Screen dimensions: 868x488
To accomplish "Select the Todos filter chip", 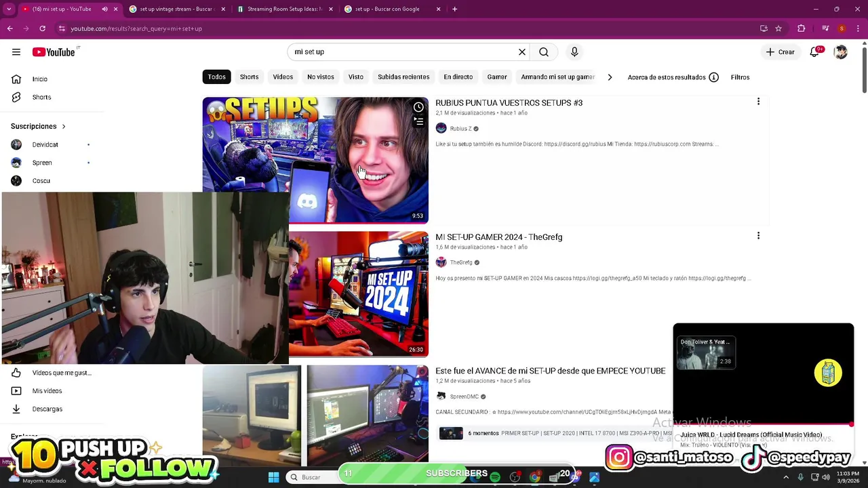I will point(217,77).
